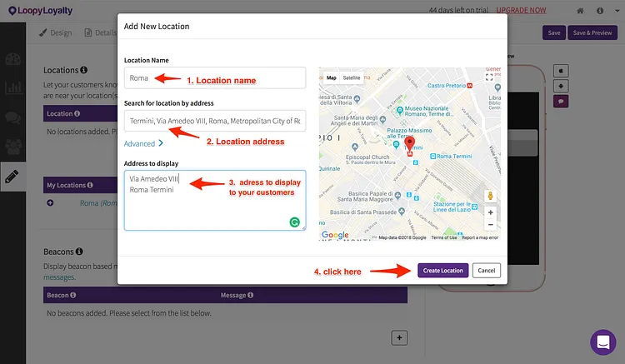The image size is (625, 364).
Task: Expand the Advanced options link
Action: coord(143,143)
